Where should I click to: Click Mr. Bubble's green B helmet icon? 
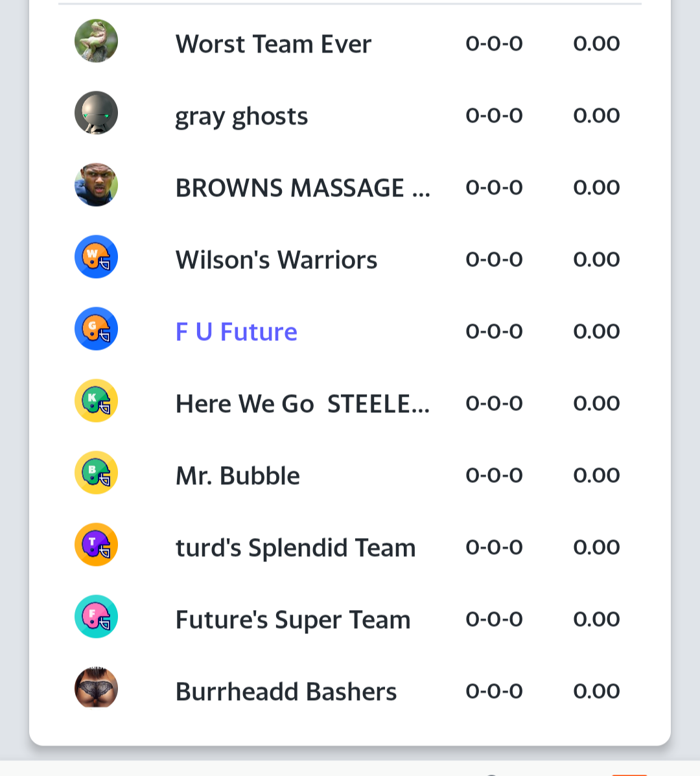(x=96, y=473)
